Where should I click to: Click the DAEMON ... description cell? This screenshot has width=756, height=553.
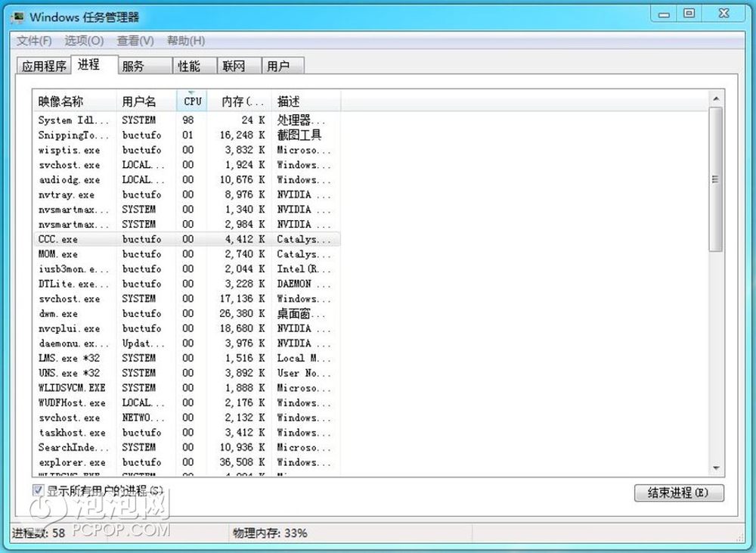(x=304, y=284)
